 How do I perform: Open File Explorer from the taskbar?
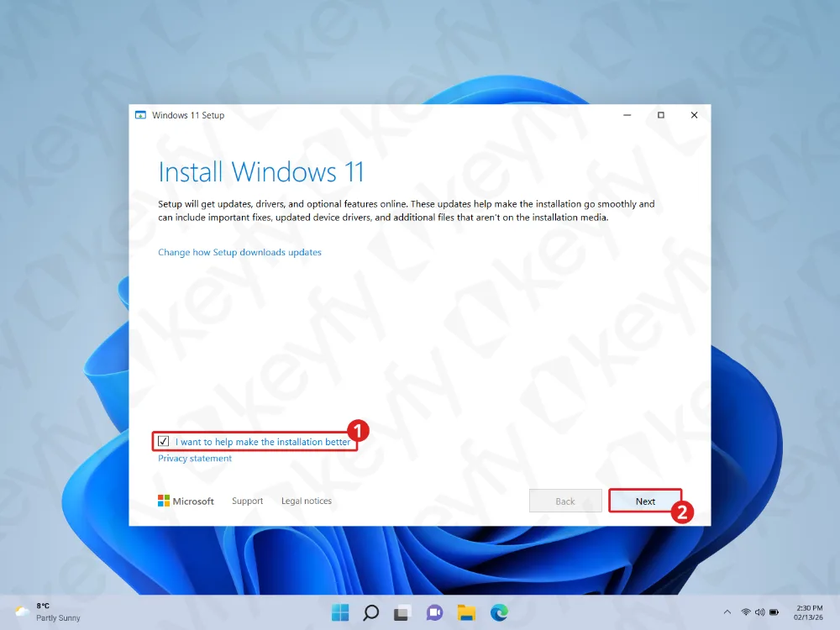pyautogui.click(x=466, y=612)
